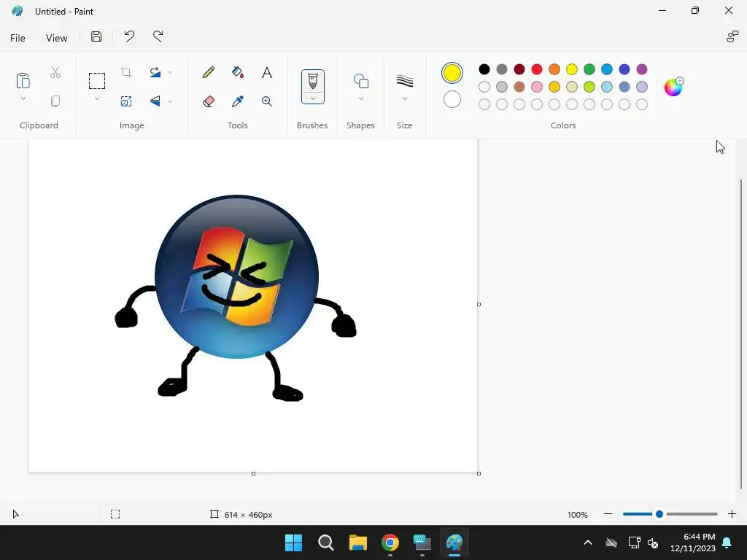Open the View menu
Screen dimensions: 747x560
pyautogui.click(x=57, y=38)
